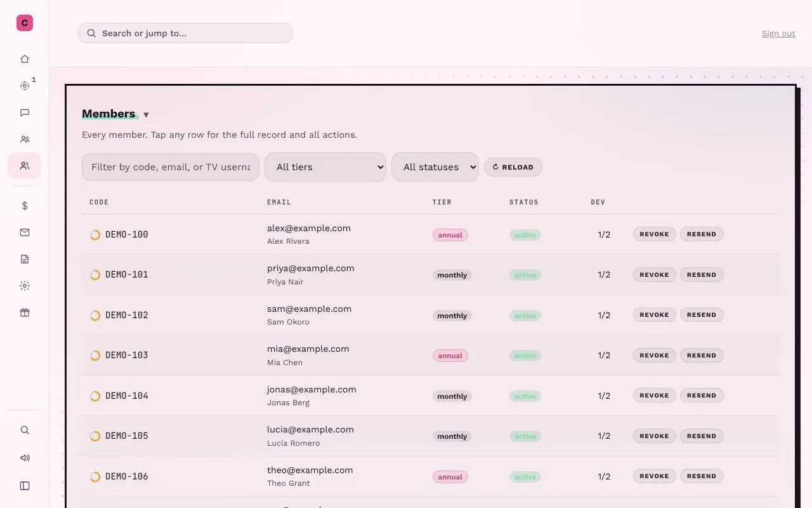Screen dimensions: 812x508
Task: Click the filter by code or email field
Action: pos(171,167)
